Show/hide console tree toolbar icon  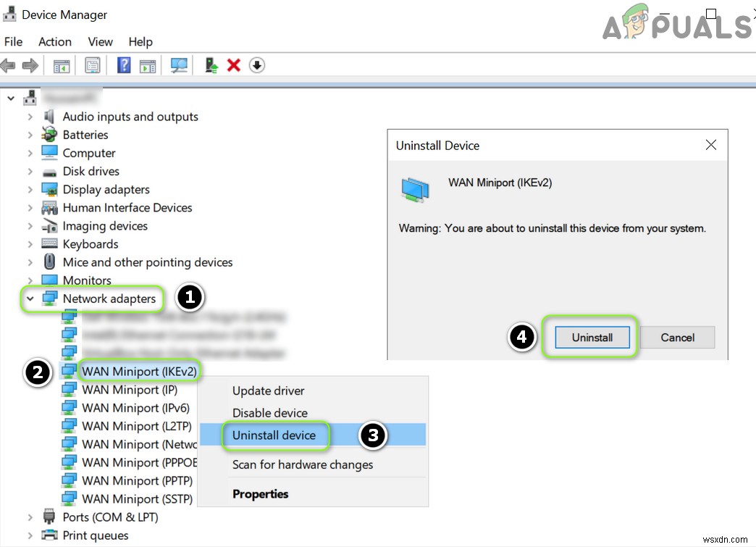pos(62,66)
